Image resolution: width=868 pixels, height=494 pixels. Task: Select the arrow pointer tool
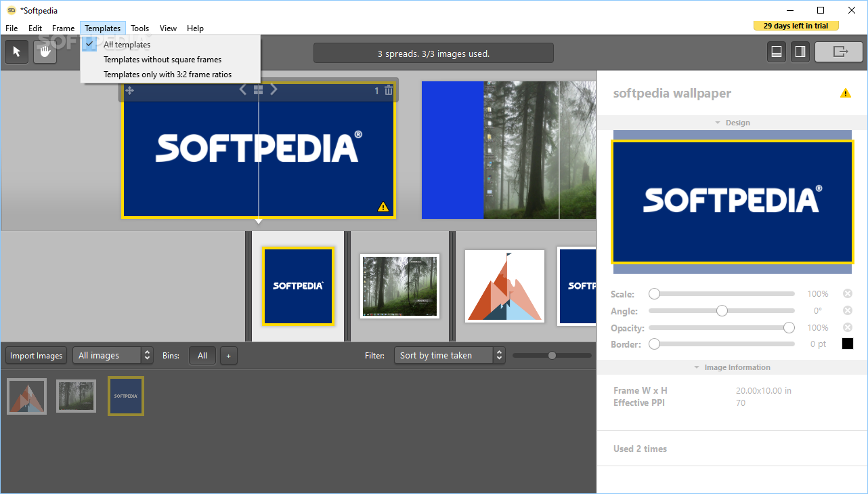coord(17,52)
